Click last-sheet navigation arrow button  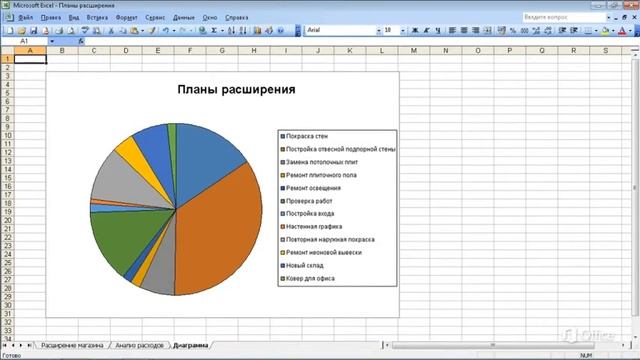29,345
